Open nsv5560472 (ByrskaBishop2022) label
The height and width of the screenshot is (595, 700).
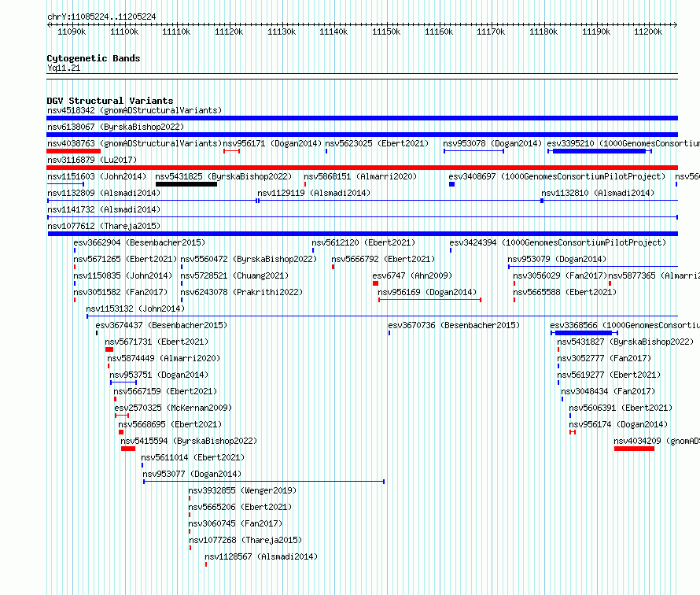tap(249, 259)
